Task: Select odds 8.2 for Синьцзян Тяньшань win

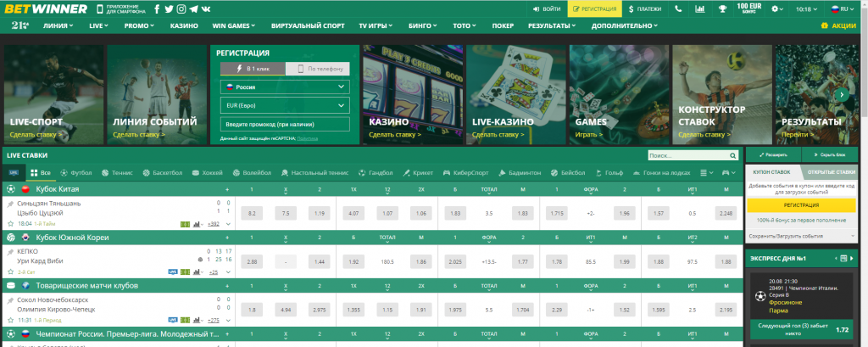Action: click(252, 214)
